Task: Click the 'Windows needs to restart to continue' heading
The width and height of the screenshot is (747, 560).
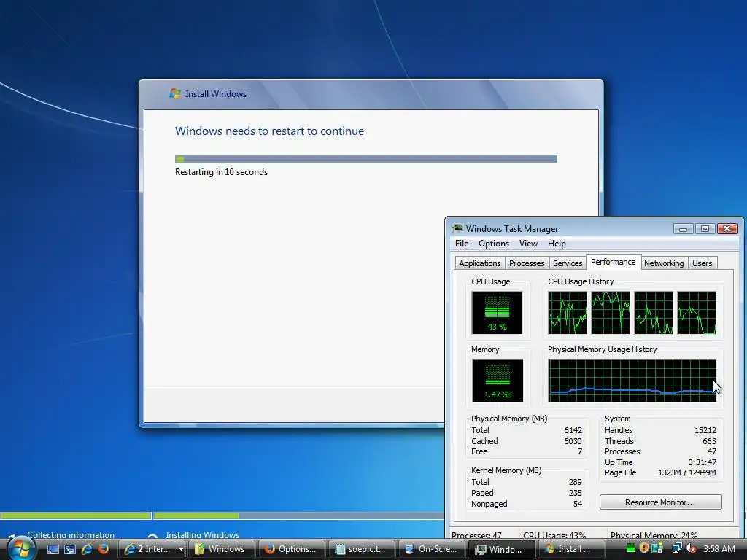Action: click(x=269, y=131)
